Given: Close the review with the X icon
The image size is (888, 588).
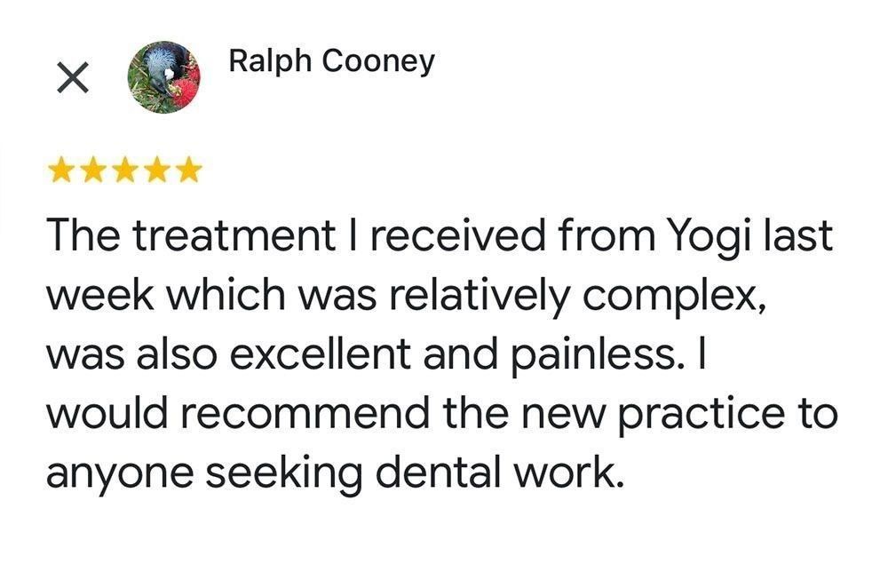Looking at the screenshot, I should tap(73, 79).
